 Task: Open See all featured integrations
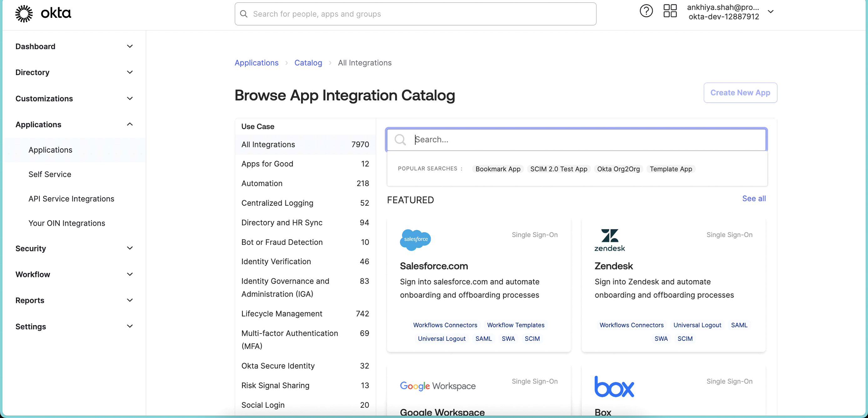click(754, 199)
